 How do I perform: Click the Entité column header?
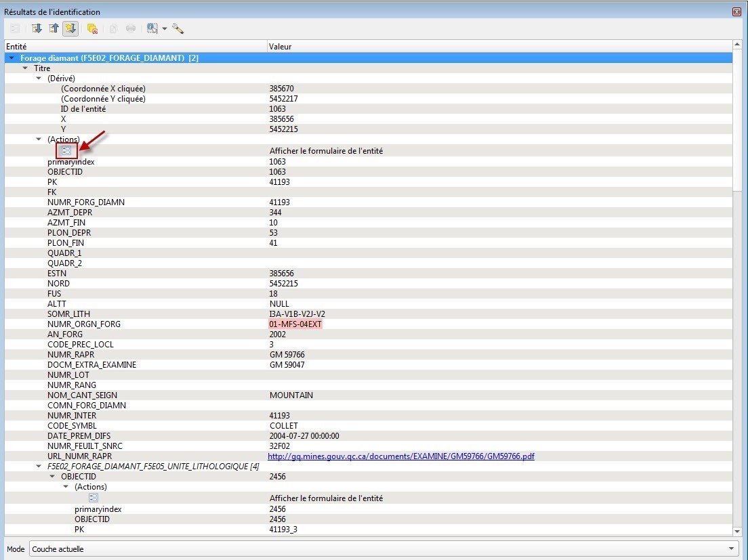136,46
